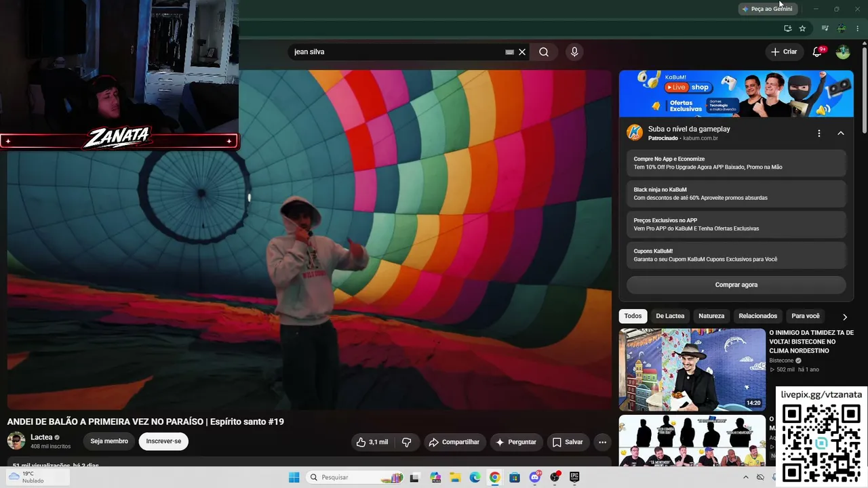This screenshot has height=488, width=868.
Task: Collapse the KaBuM sponsored panel chevron
Action: 841,133
